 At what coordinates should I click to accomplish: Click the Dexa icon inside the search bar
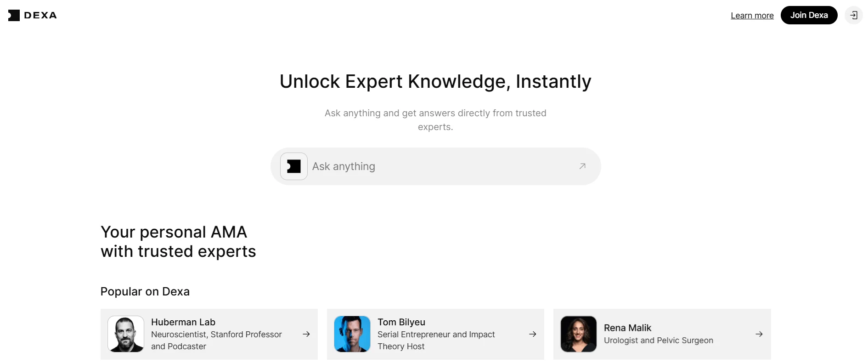[x=293, y=166]
